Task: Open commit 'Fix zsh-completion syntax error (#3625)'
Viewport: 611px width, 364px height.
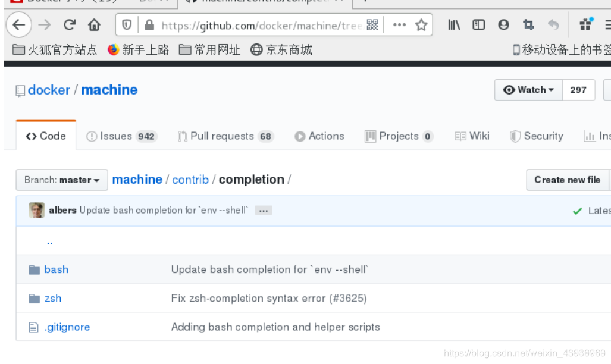Action: [269, 299]
